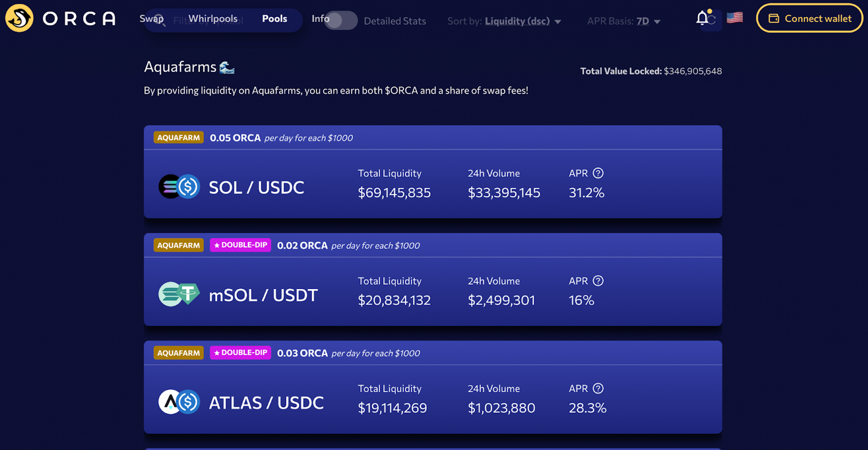
Task: Switch to the Whirlpools tab
Action: pyautogui.click(x=213, y=19)
